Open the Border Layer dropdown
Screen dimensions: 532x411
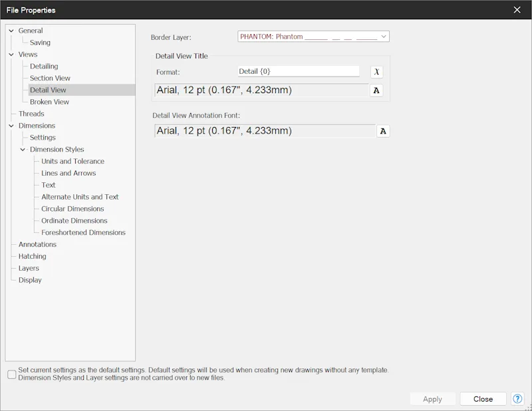313,37
